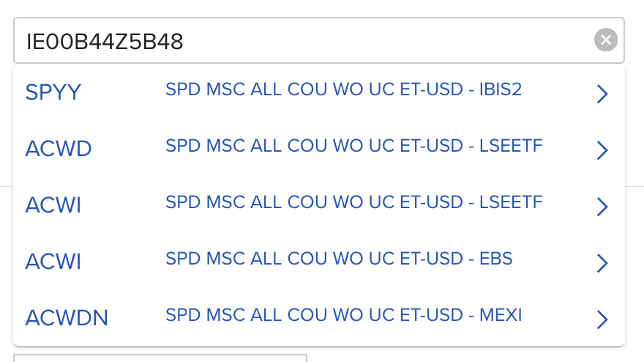The image size is (644, 362).
Task: Open the chevron for ACWI LSEETF row
Action: [x=602, y=207]
